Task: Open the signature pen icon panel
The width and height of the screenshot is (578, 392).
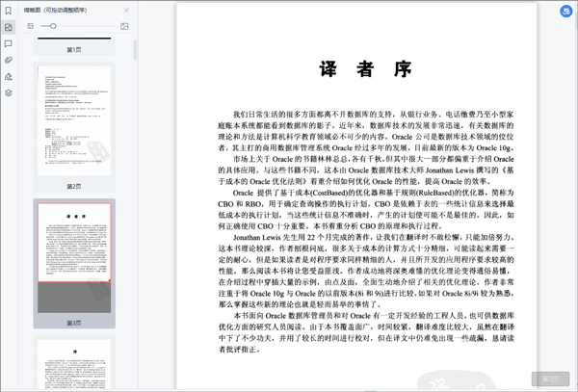Action: [x=9, y=77]
